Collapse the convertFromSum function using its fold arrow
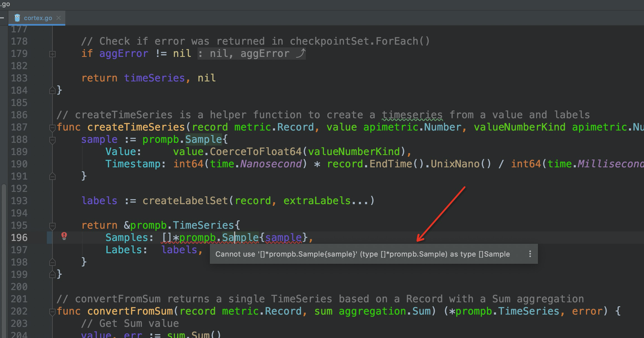Image resolution: width=644 pixels, height=338 pixels. pyautogui.click(x=52, y=312)
